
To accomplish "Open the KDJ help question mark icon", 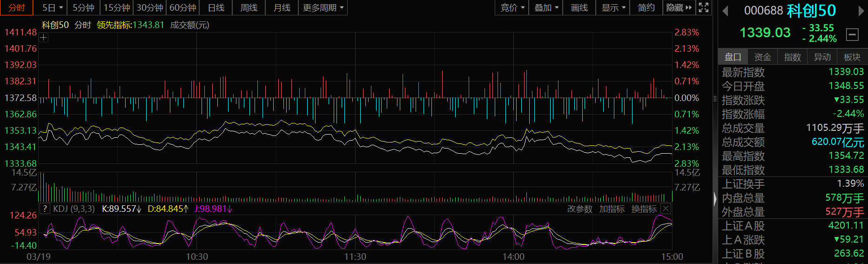I will coord(45,209).
